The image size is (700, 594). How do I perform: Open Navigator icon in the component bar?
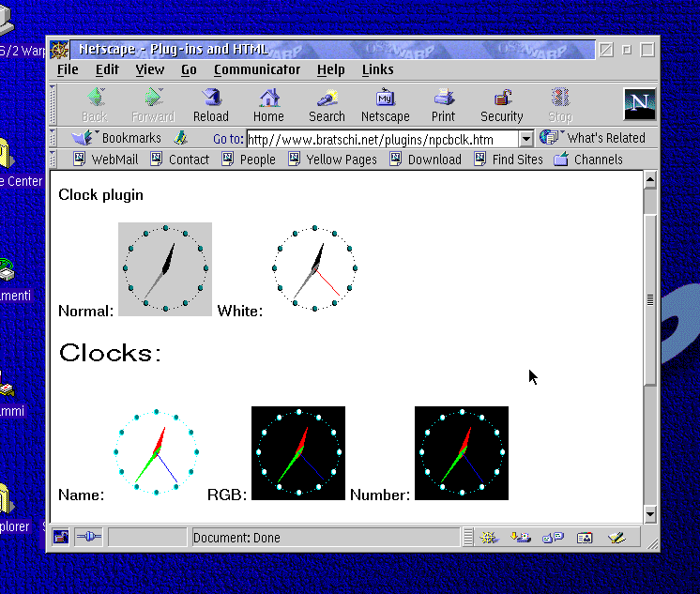tap(488, 538)
